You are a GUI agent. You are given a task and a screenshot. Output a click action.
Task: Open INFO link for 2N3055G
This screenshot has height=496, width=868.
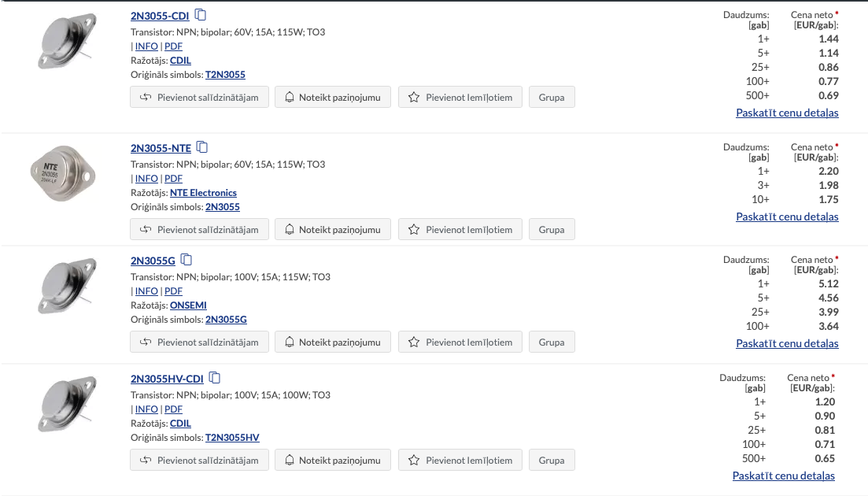146,291
